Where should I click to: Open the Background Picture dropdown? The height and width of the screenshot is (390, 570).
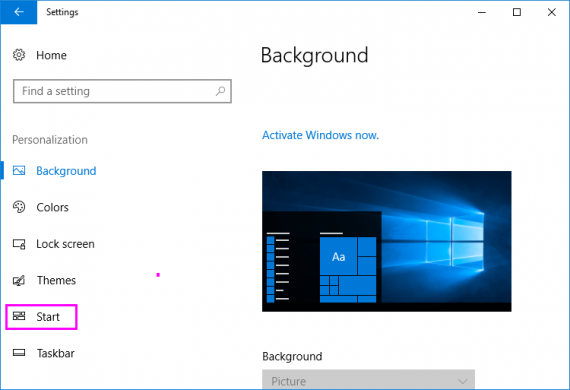point(368,380)
